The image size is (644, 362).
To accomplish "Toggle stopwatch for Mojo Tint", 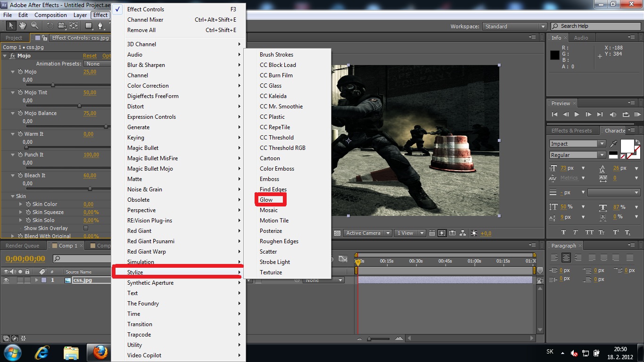I will (20, 92).
